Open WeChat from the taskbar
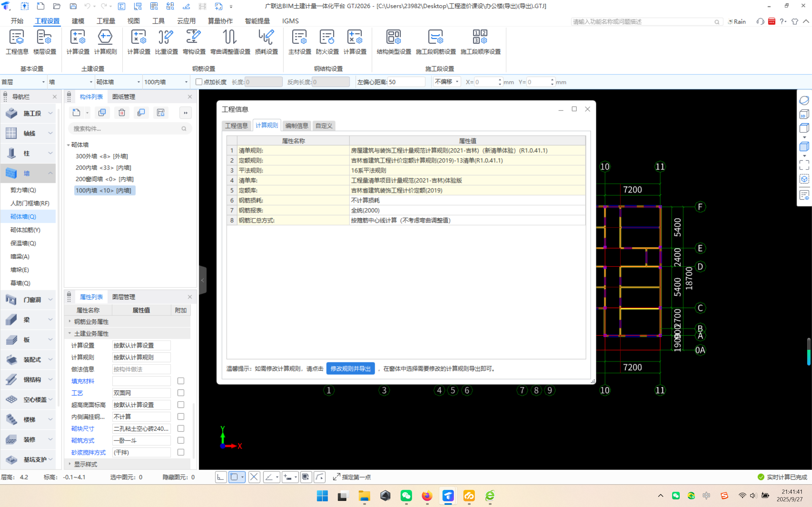 tap(406, 496)
